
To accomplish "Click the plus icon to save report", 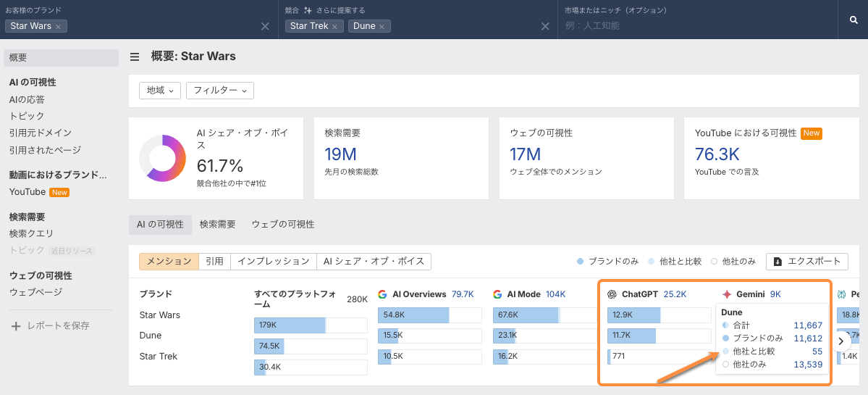I will pos(16,326).
